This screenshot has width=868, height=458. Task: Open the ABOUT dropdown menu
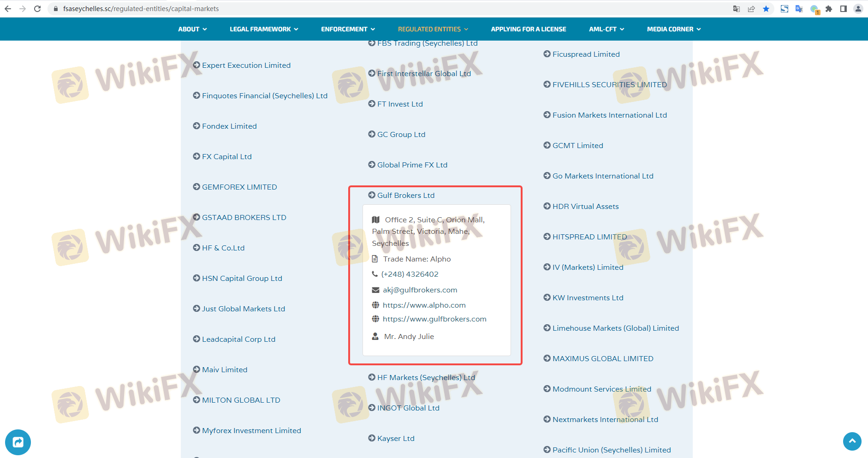pyautogui.click(x=192, y=29)
